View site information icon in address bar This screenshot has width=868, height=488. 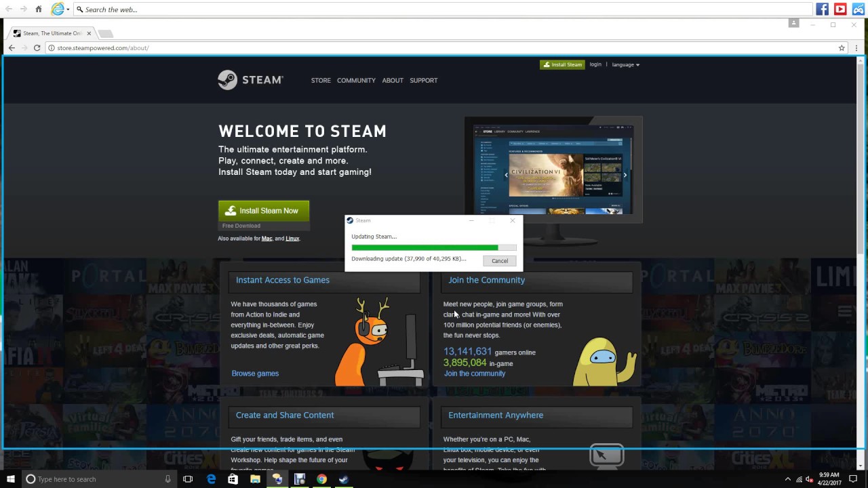point(52,48)
